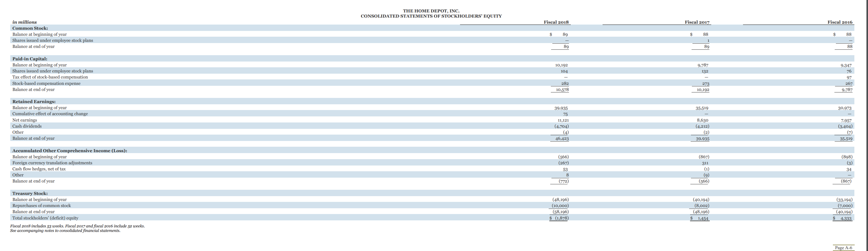
Task: Click 'Accumulated Other Comprehensive Income (Loss):' heading
Action: tap(70, 150)
